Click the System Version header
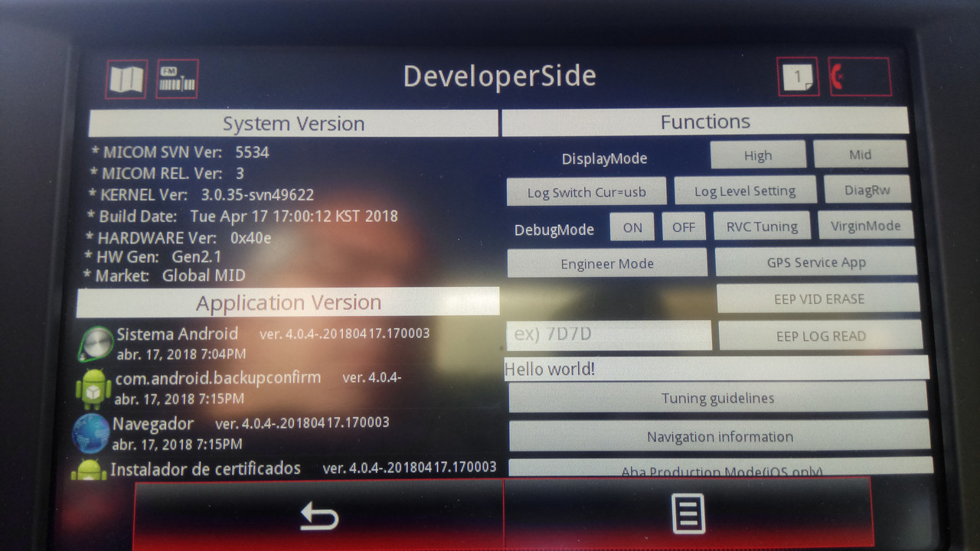Image resolution: width=980 pixels, height=551 pixels. click(293, 123)
